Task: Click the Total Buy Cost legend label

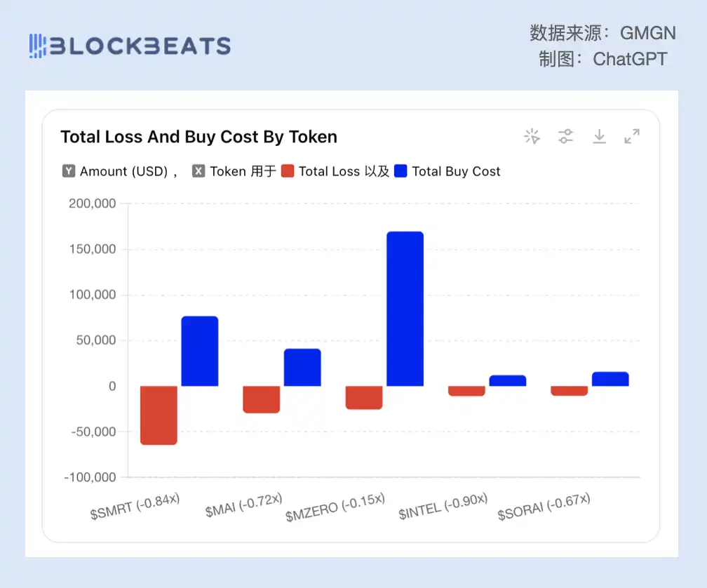Action: (456, 171)
